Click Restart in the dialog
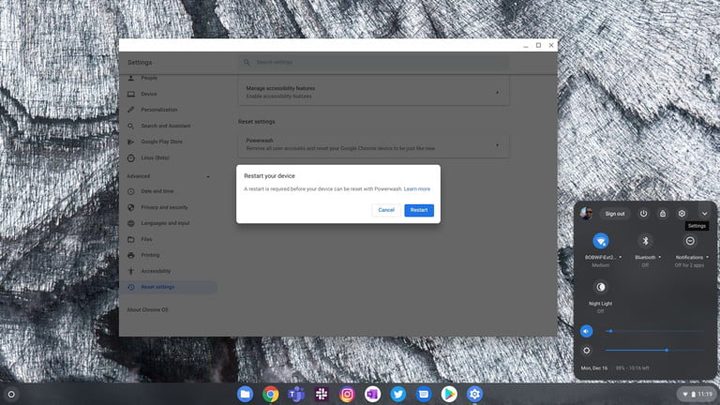The height and width of the screenshot is (405, 720). click(419, 210)
